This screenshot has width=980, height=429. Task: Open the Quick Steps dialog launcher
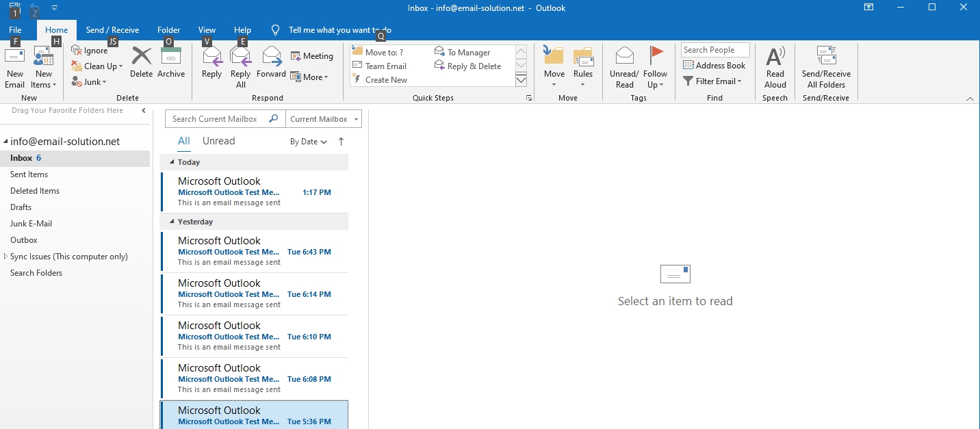(528, 99)
